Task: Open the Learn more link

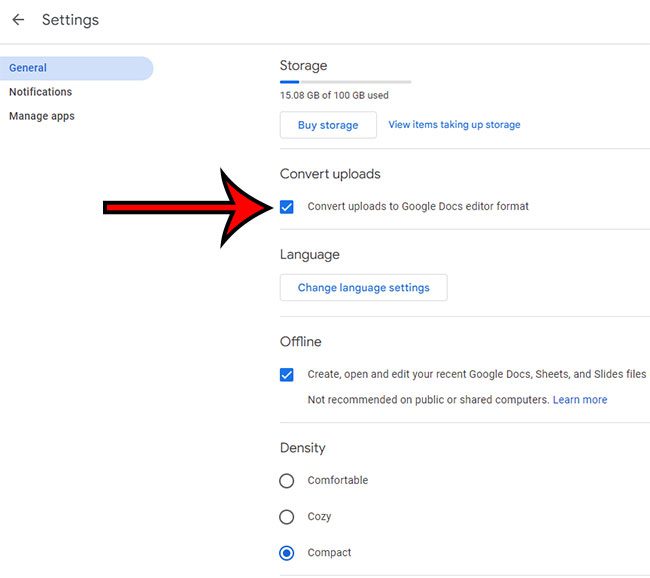Action: click(580, 400)
